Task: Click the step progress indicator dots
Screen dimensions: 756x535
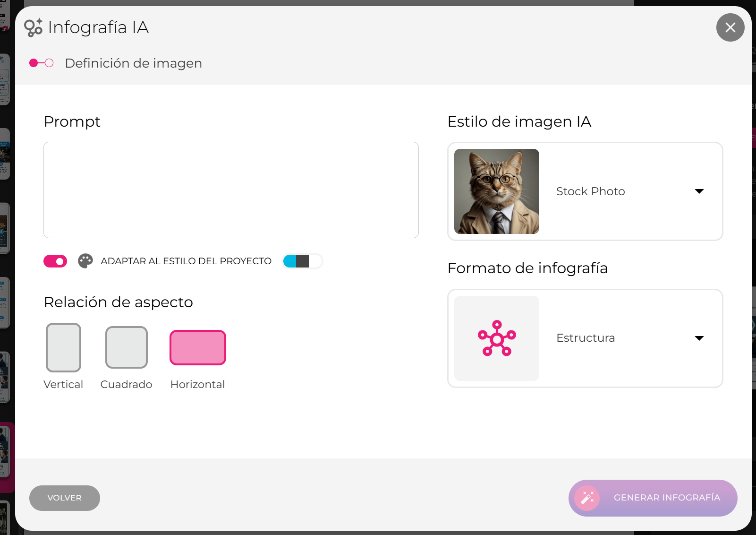Action: point(42,63)
